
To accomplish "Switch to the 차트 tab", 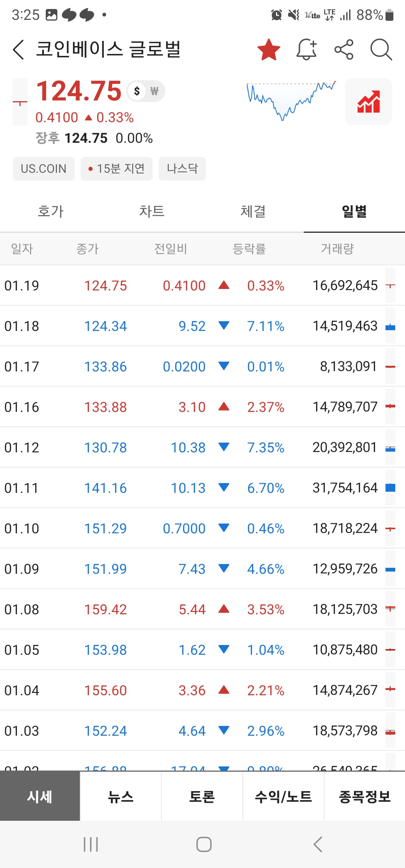I will click(x=152, y=211).
